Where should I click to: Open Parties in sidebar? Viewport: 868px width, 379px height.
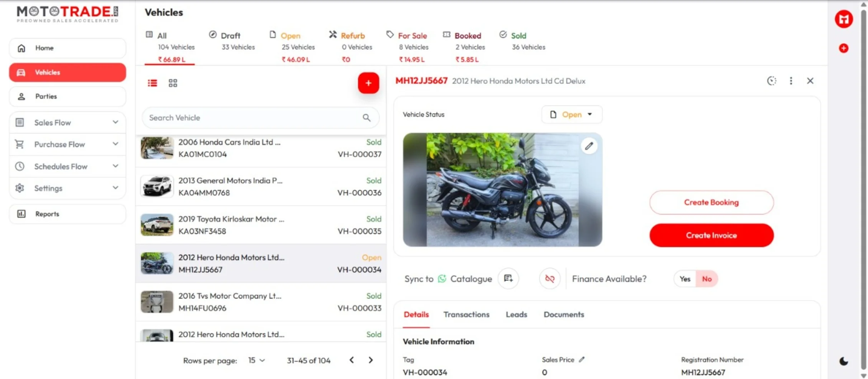tap(68, 96)
